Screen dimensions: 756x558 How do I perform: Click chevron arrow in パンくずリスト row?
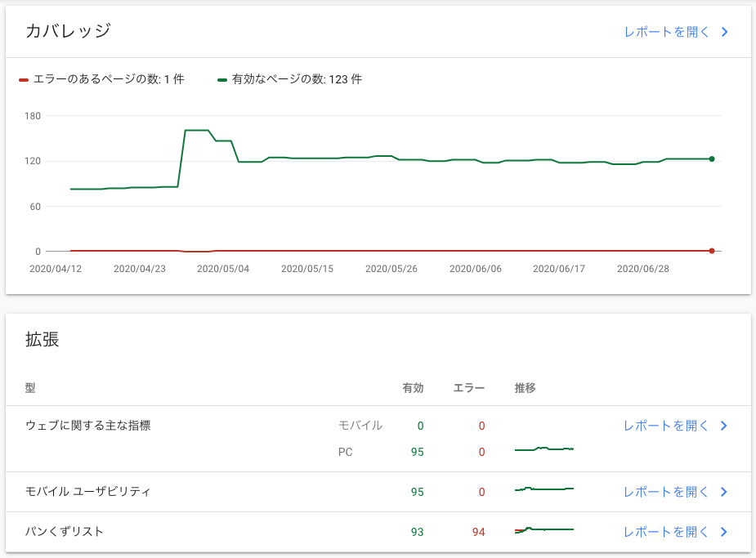click(x=723, y=532)
